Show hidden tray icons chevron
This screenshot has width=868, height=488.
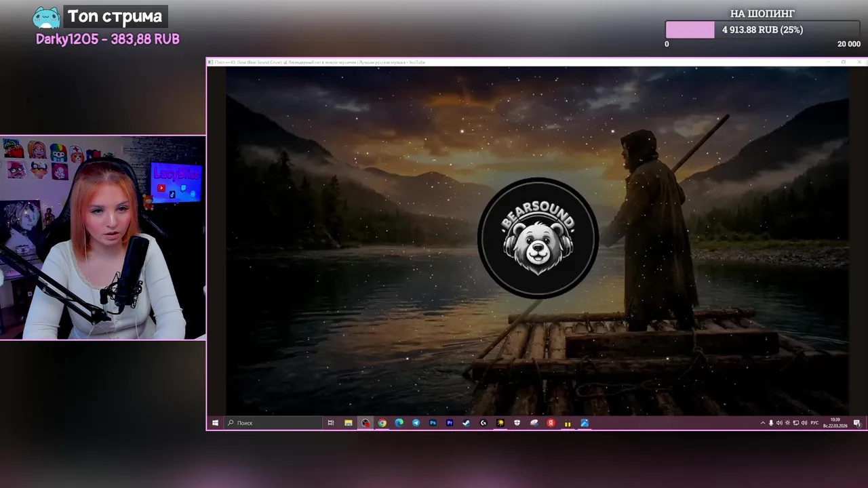tap(763, 423)
